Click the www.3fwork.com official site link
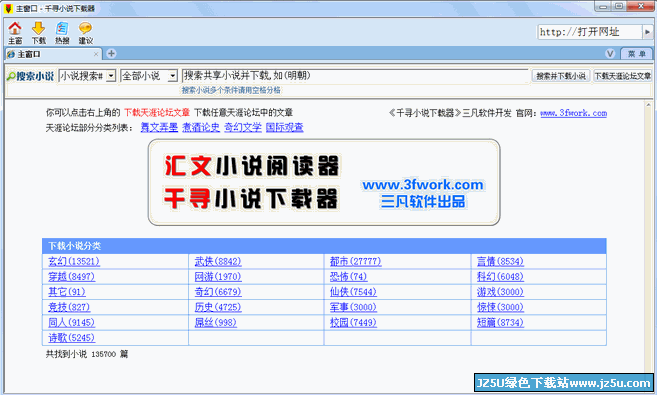This screenshot has width=657, height=395. (x=574, y=113)
